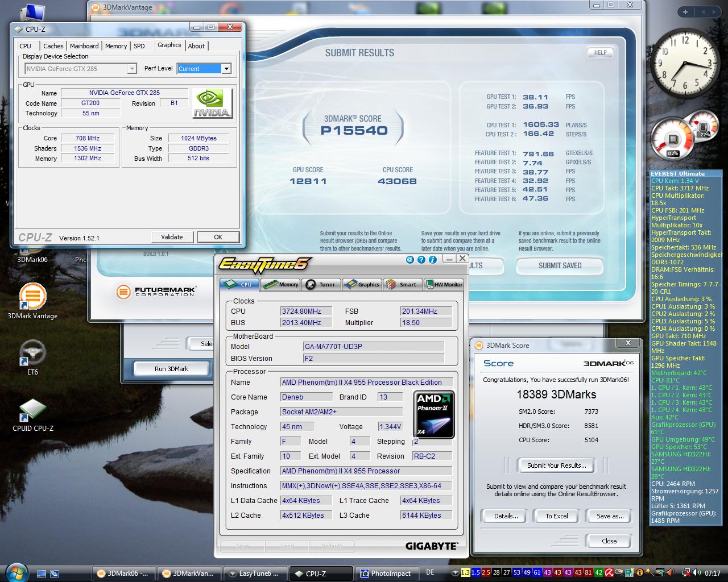Switch to EasyTune6 taskbar button
Viewport: 728px width, 582px height.
[255, 573]
